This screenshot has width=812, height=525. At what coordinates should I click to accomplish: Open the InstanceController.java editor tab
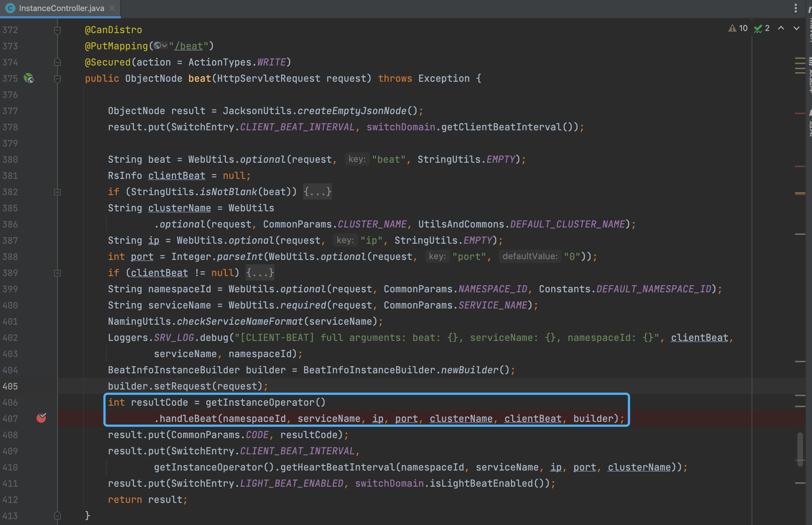click(61, 8)
